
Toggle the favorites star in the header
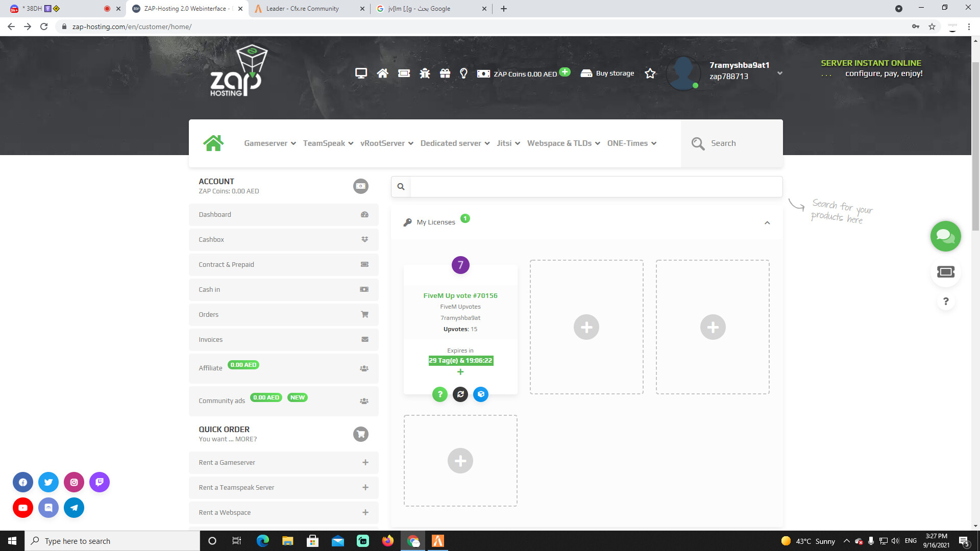pos(650,73)
